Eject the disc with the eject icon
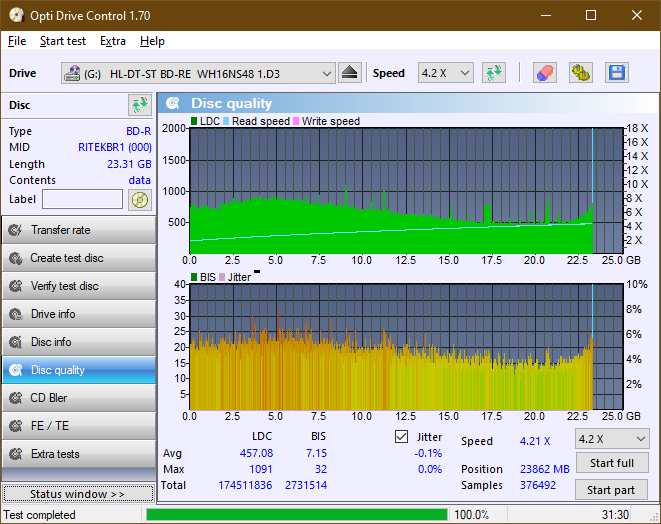This screenshot has height=524, width=661. (349, 73)
